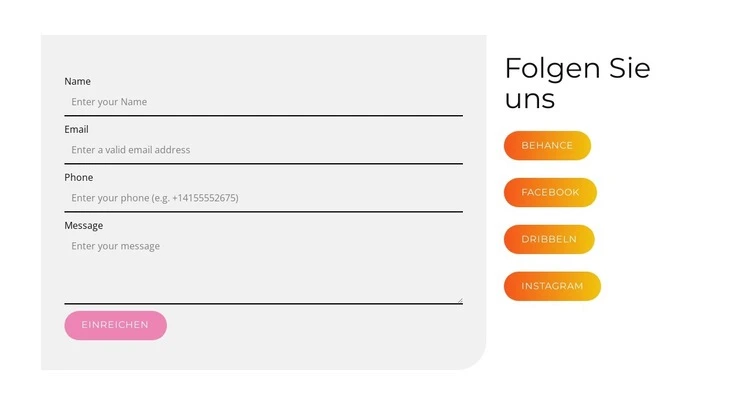This screenshot has width=750, height=405.
Task: Click the 'Enter a valid email address' placeholder
Action: click(x=130, y=150)
